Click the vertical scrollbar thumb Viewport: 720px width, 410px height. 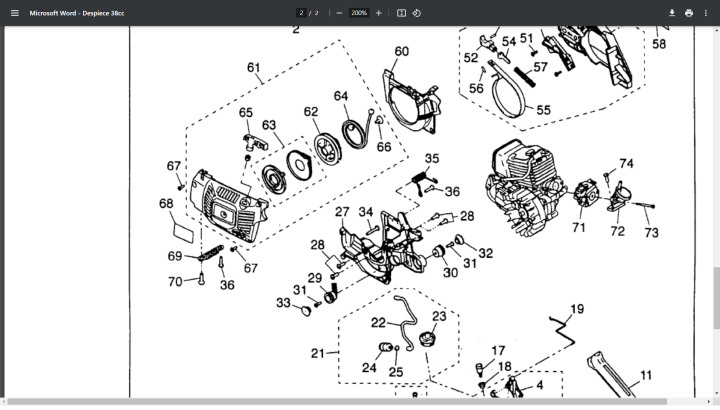pyautogui.click(x=714, y=297)
